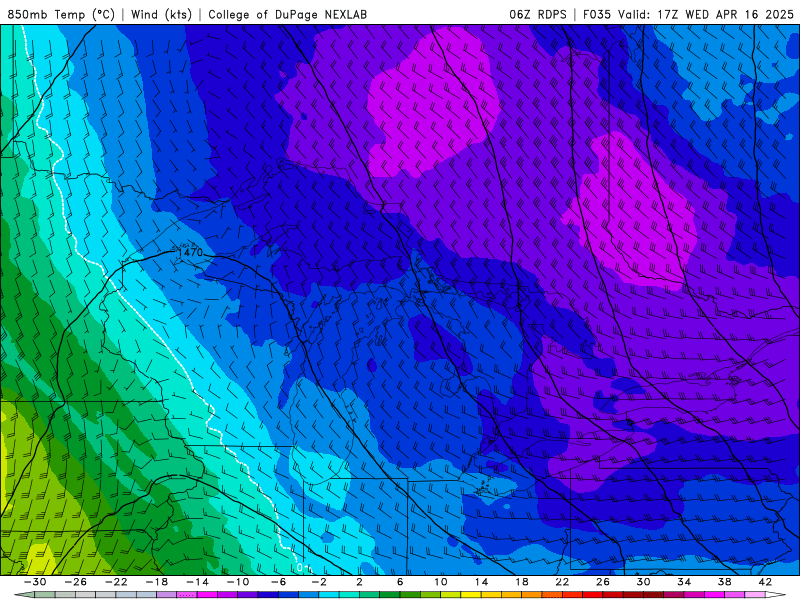This screenshot has height=600, width=800.
Task: Select the '14' colorbar scale label
Action: (481, 582)
